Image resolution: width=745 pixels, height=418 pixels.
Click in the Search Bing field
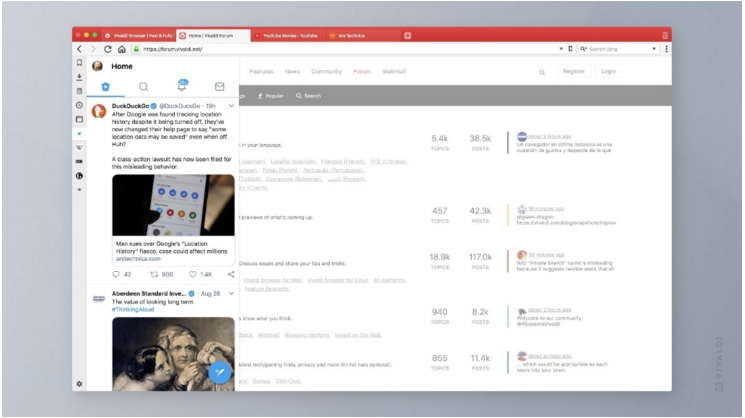[x=620, y=49]
